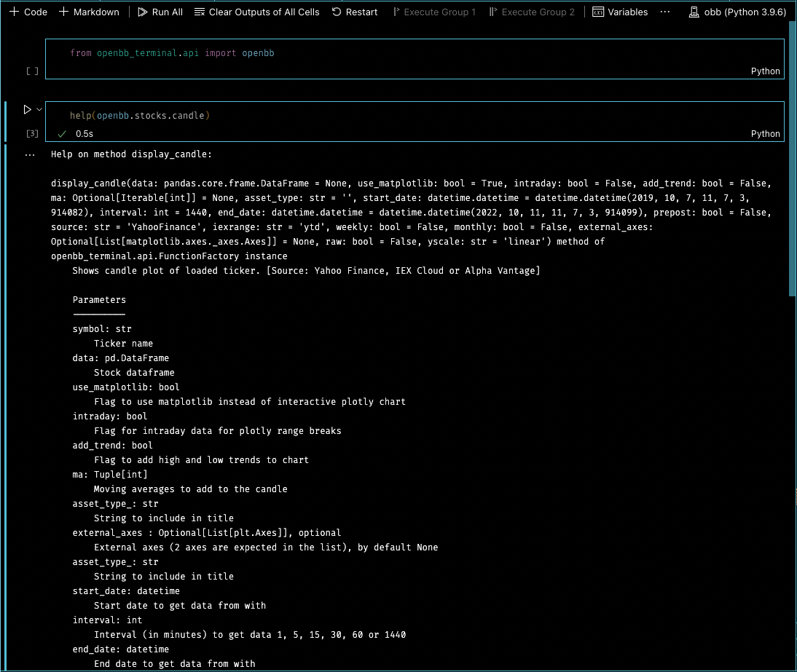Image resolution: width=797 pixels, height=672 pixels.
Task: Click 'Start date to get data from with' line
Action: point(180,606)
